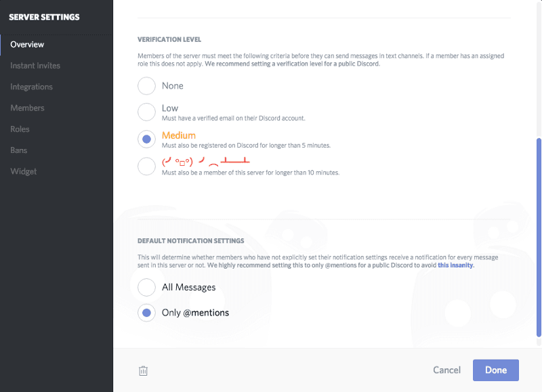Open the Roles settings
Image resolution: width=542 pixels, height=392 pixels.
pyautogui.click(x=20, y=129)
